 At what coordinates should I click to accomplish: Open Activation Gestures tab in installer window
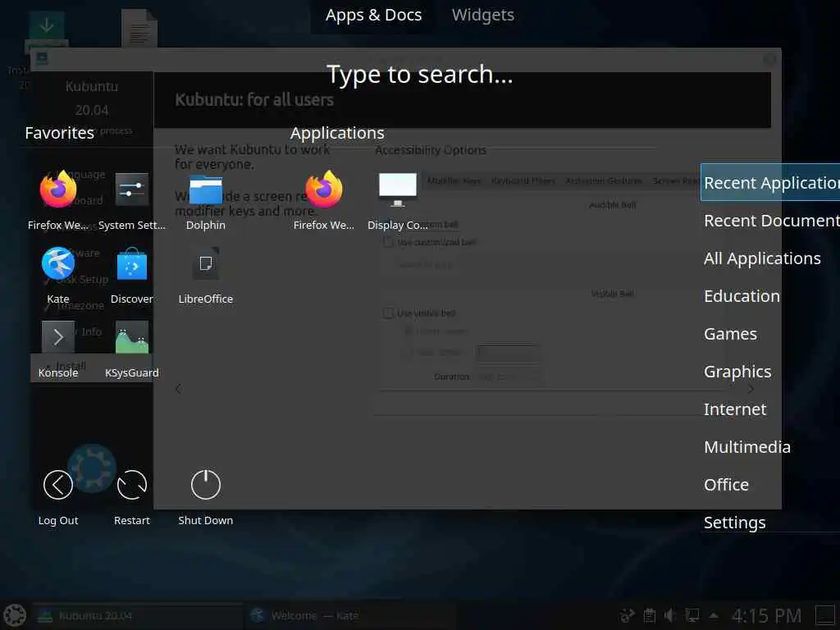[604, 181]
